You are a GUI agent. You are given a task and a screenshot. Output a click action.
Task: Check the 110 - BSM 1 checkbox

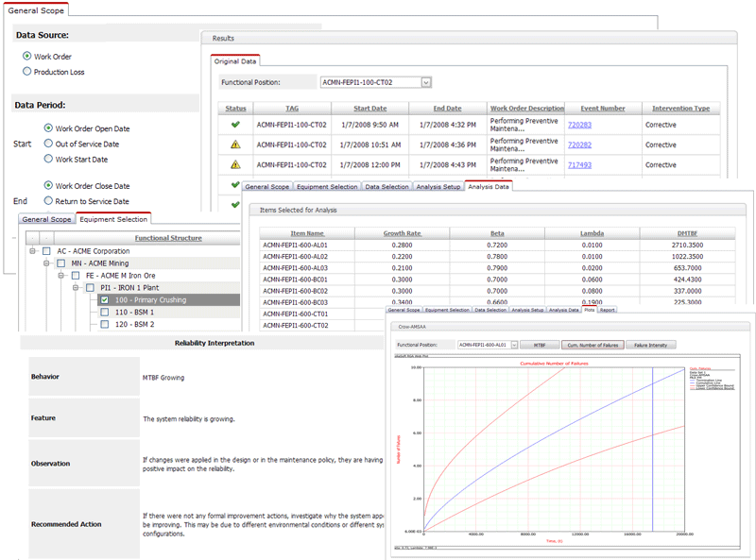coord(104,312)
